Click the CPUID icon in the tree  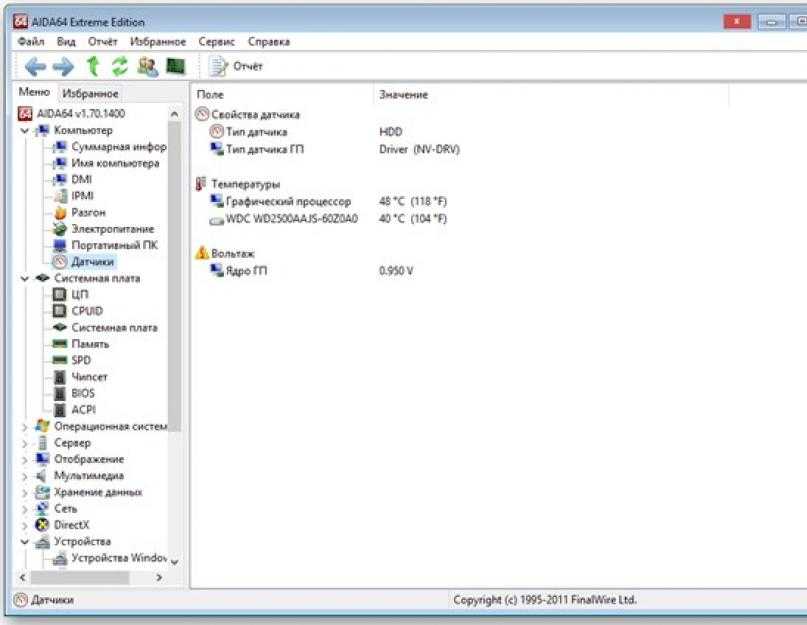coord(60,311)
